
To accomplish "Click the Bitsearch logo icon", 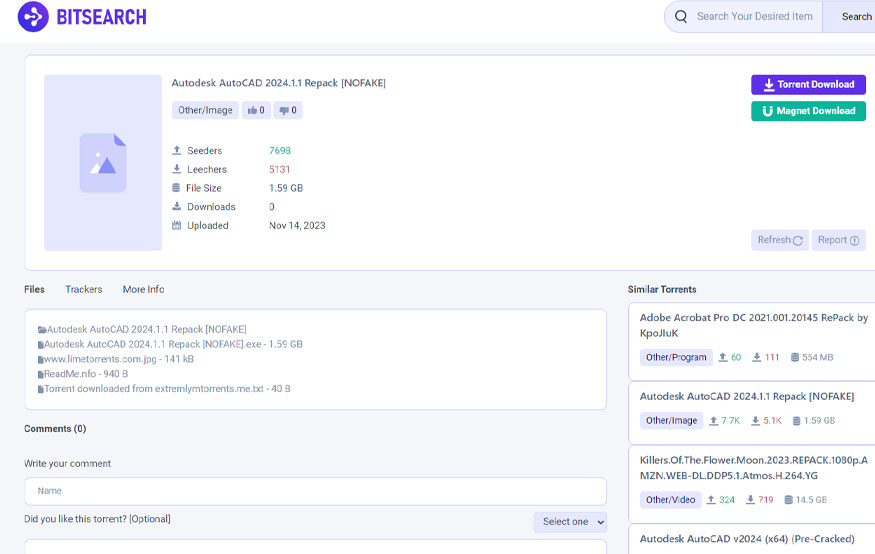I will click(33, 17).
